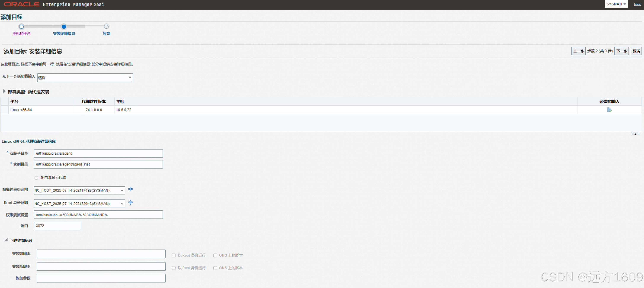Enable the configure hybrid cloud agent checkbox
Viewport: 644px width, 288px height.
(x=36, y=178)
